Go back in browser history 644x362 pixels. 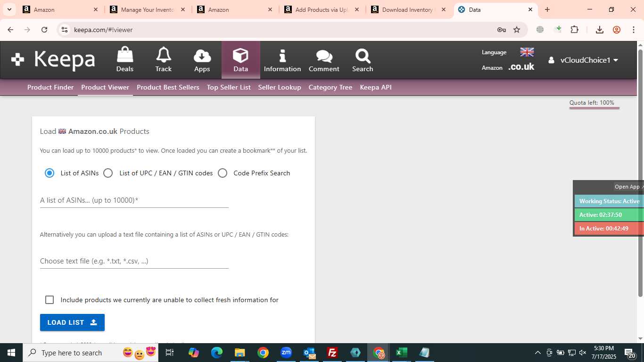[10, 30]
